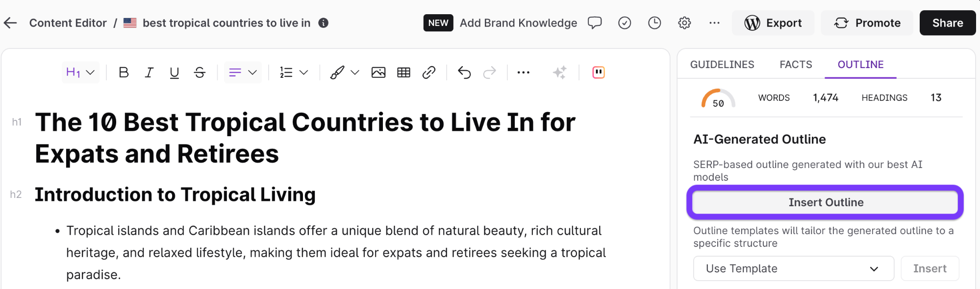
Task: Click the Insert Outline button
Action: (x=826, y=202)
